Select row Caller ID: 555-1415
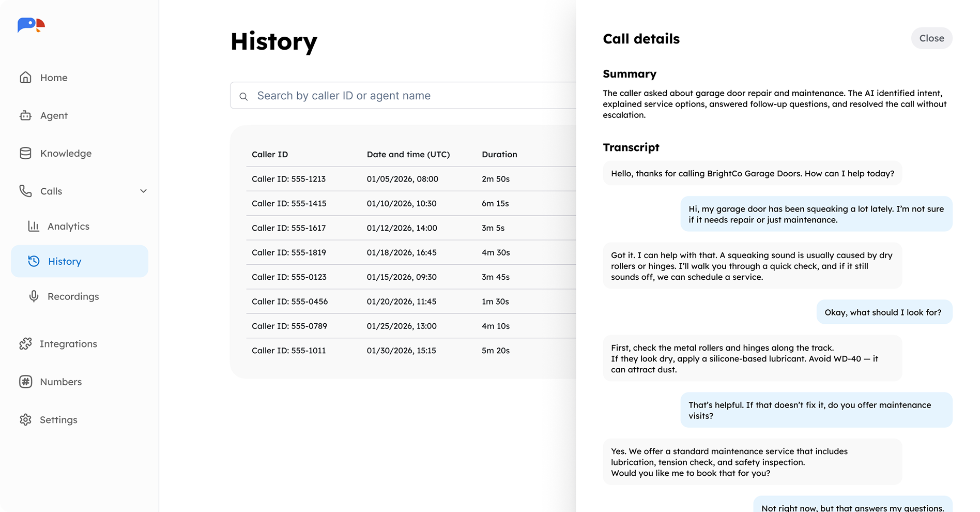Image resolution: width=980 pixels, height=512 pixels. pos(411,203)
